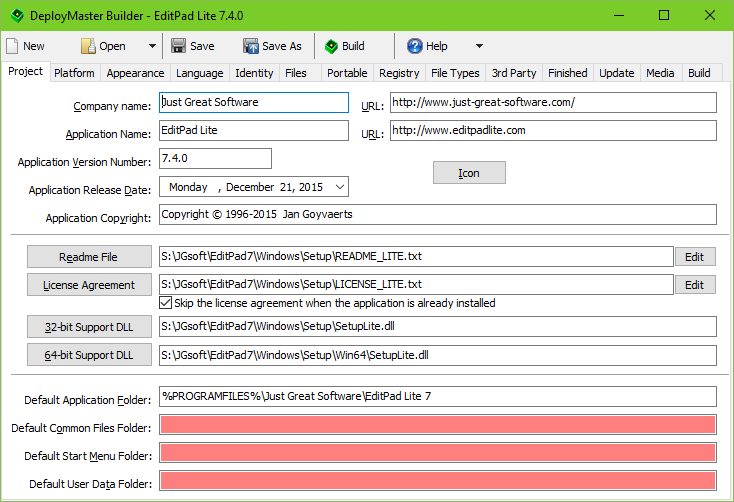
Task: Click the red Default User Data Folder field
Action: pyautogui.click(x=438, y=481)
